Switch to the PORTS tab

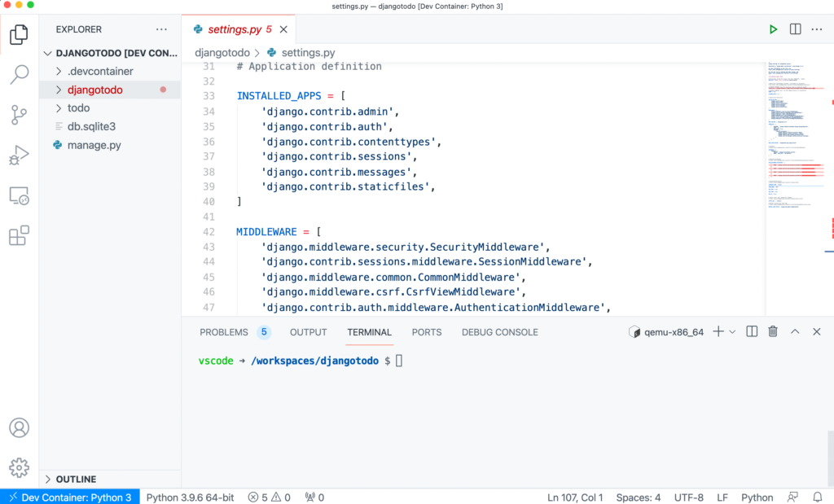pyautogui.click(x=427, y=332)
